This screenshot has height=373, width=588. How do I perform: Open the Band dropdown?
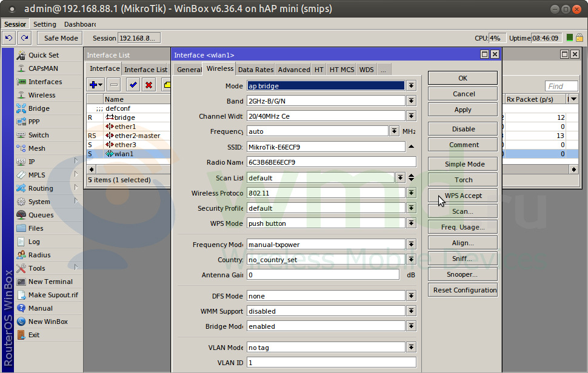point(412,101)
